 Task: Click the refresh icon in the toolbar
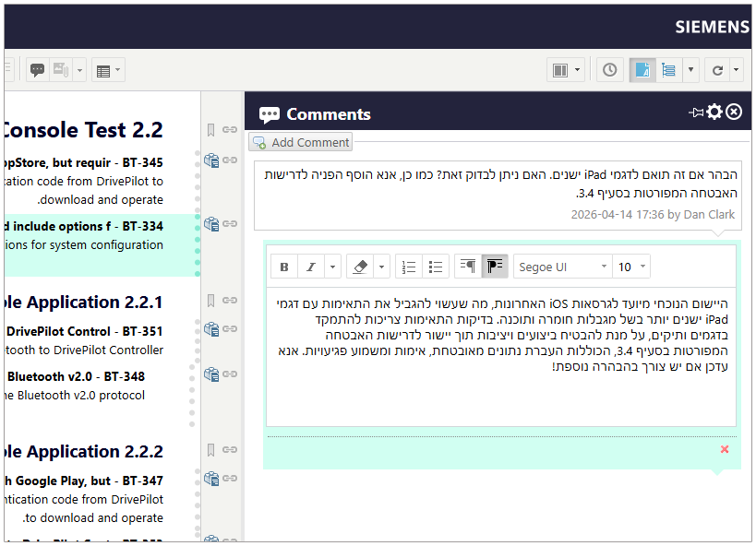(717, 70)
